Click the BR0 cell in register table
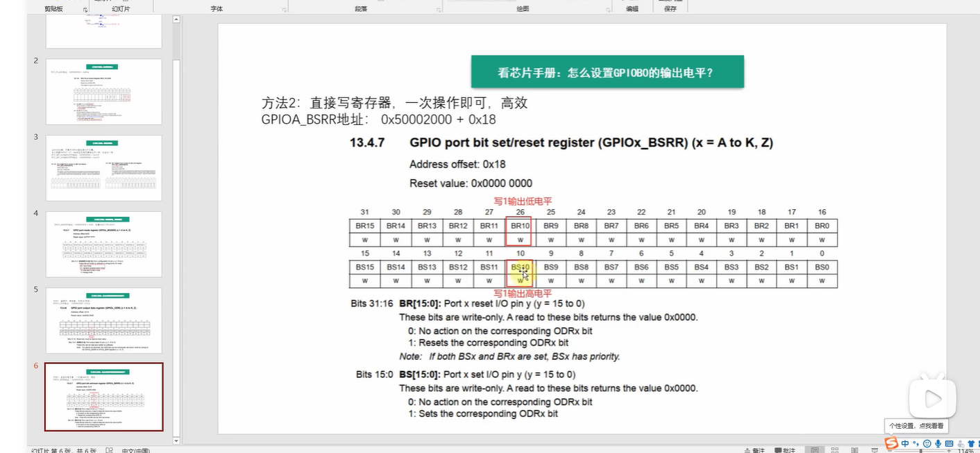980x453 pixels. [x=822, y=226]
